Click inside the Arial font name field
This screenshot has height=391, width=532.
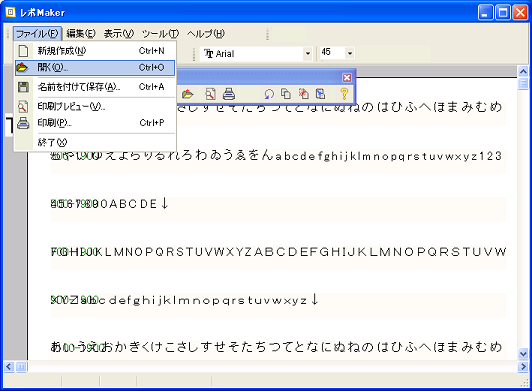click(x=252, y=54)
